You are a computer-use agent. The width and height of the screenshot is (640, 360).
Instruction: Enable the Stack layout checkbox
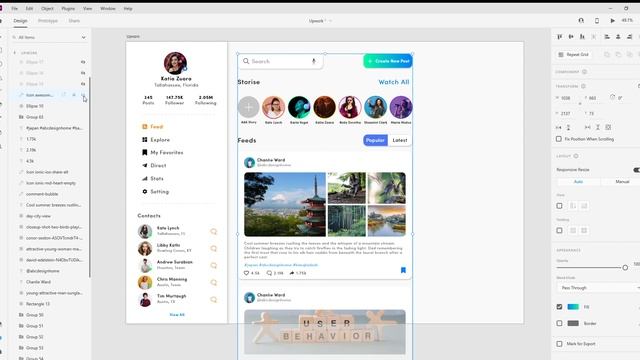[559, 206]
